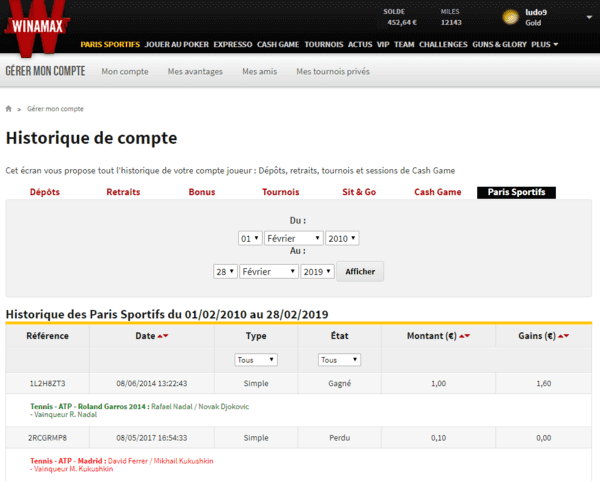Sort table by Date arrows
Viewport: 600px width, 481px height.
[163, 336]
